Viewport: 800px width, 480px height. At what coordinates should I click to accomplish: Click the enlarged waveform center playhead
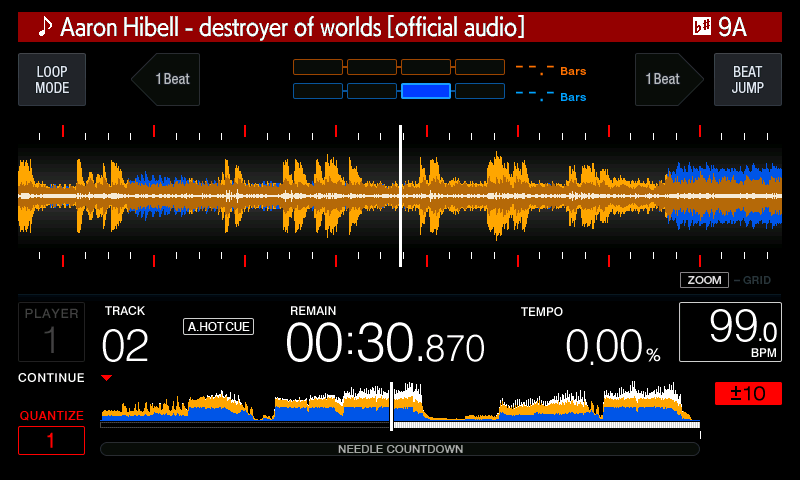(401, 196)
